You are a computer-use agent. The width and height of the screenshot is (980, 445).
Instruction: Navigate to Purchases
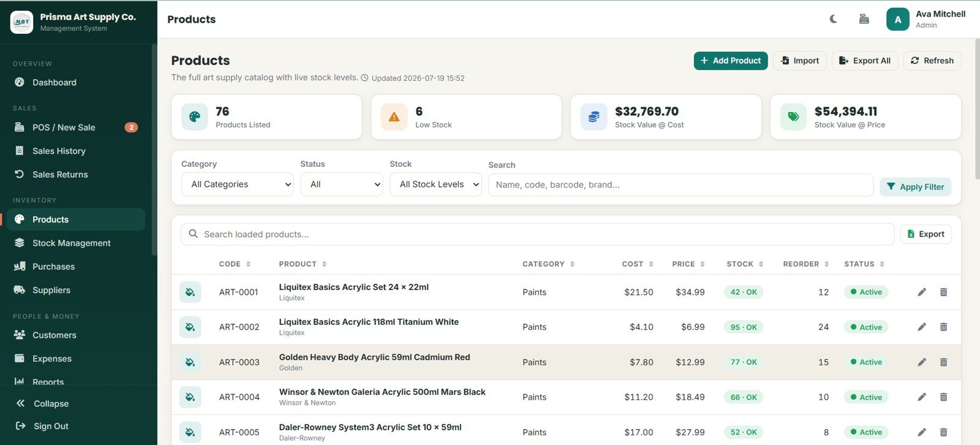click(76, 267)
